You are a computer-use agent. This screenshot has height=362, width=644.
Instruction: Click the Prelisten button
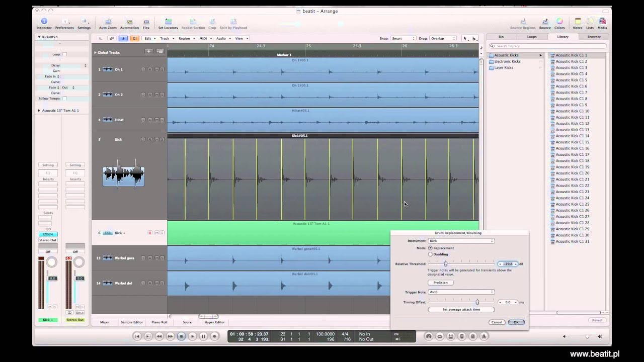click(x=440, y=282)
